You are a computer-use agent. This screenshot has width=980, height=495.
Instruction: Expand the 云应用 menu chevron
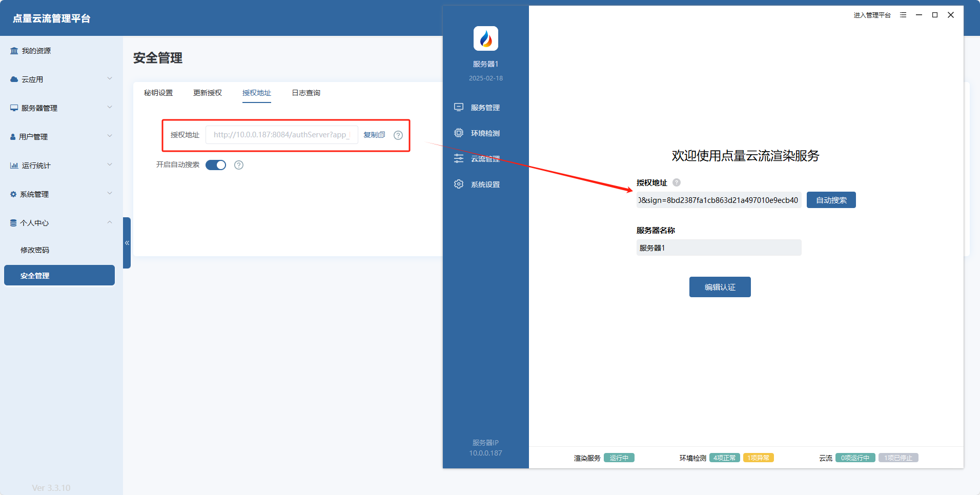[110, 79]
